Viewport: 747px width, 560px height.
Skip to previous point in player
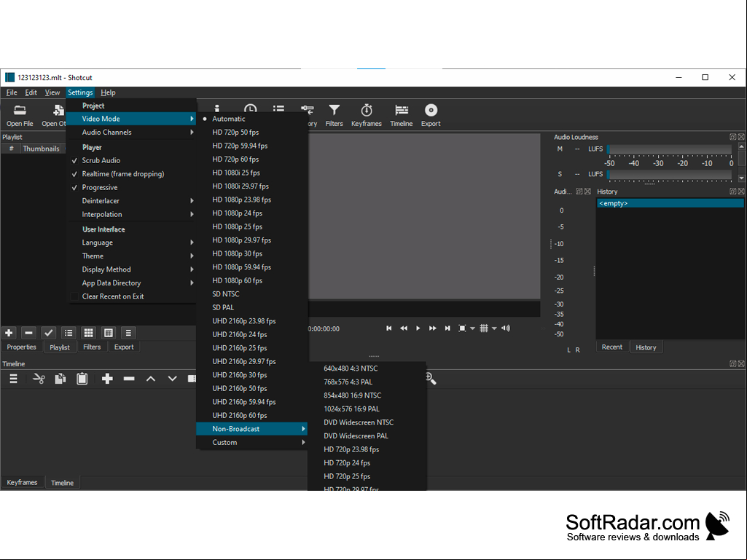point(388,328)
